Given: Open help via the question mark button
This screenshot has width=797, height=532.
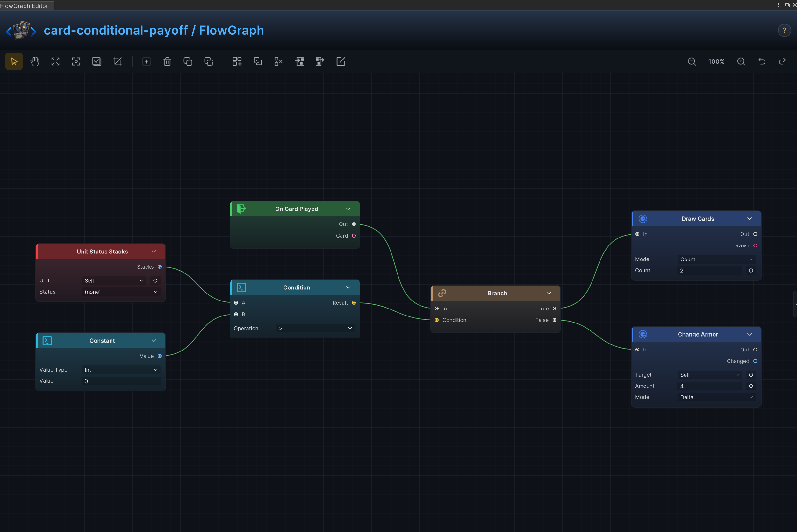Looking at the screenshot, I should pos(784,30).
